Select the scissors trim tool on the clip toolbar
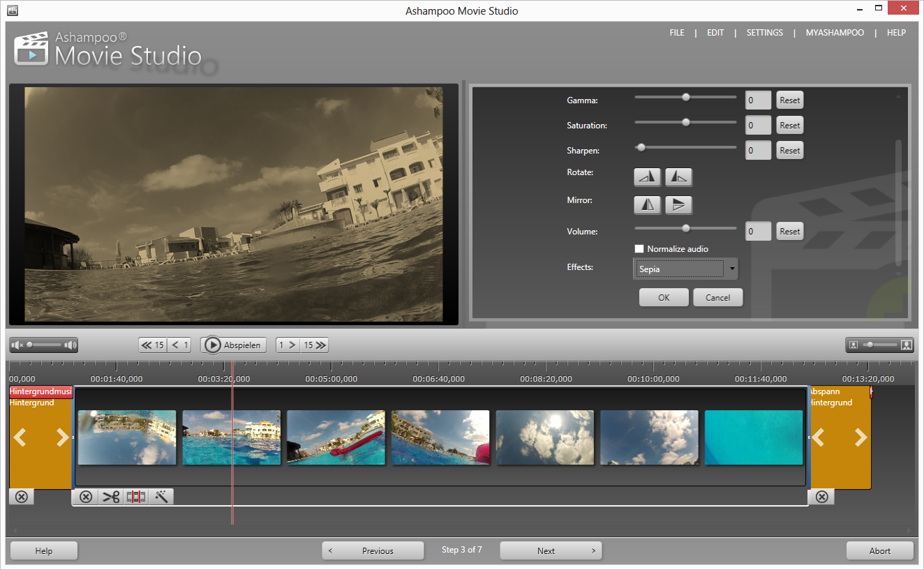 (x=111, y=497)
